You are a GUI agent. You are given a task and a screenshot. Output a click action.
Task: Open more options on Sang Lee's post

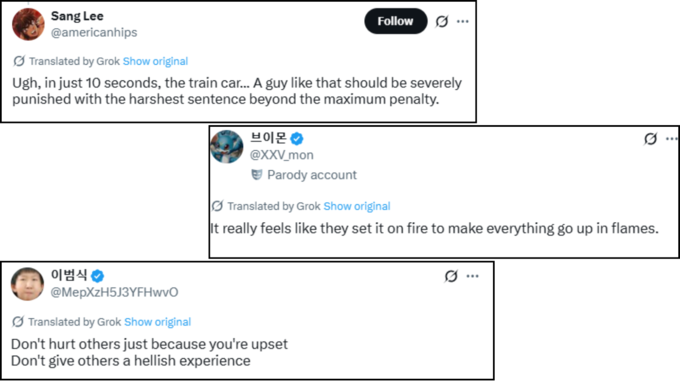click(463, 21)
